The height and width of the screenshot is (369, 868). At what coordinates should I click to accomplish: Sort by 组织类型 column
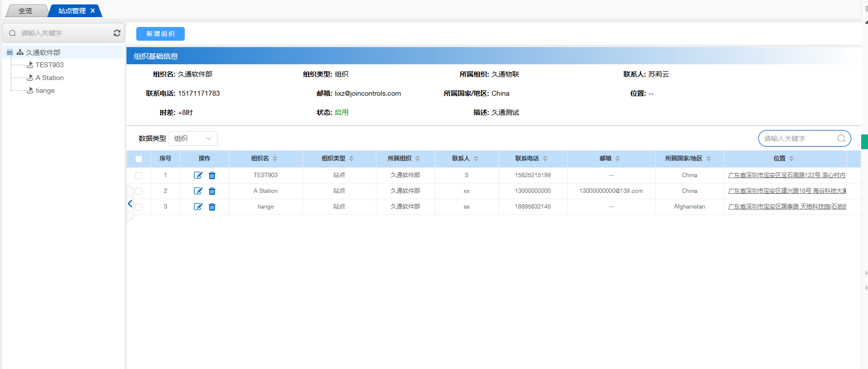click(x=351, y=158)
